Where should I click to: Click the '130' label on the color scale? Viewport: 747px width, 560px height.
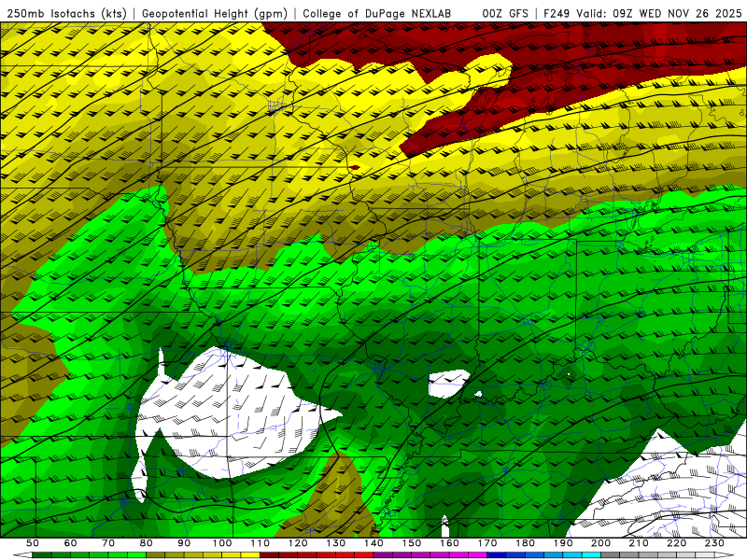click(x=336, y=543)
